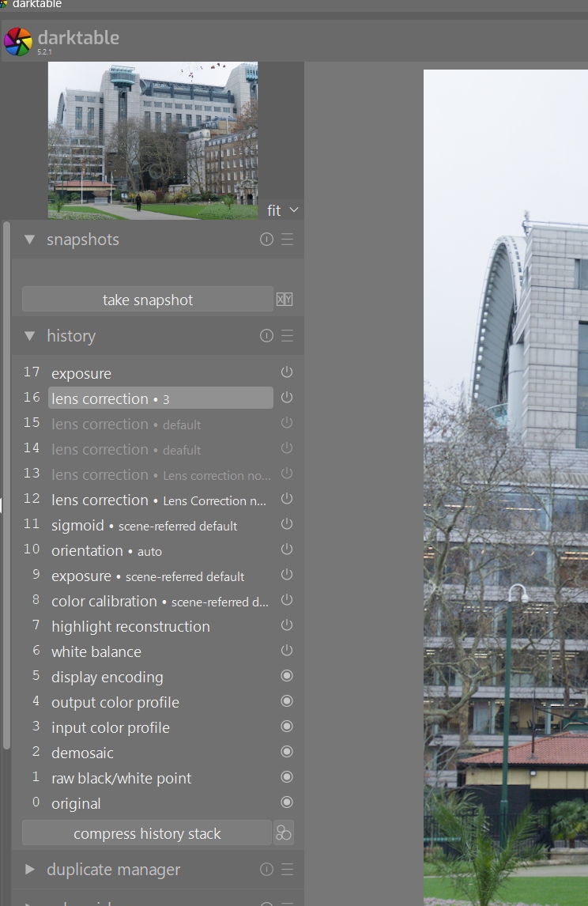Toggle power icon for history item 15

click(x=286, y=423)
